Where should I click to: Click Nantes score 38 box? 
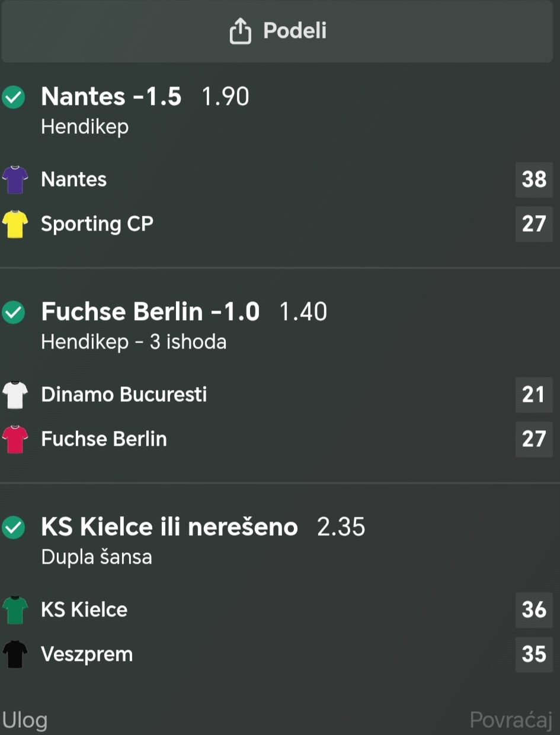[533, 180]
